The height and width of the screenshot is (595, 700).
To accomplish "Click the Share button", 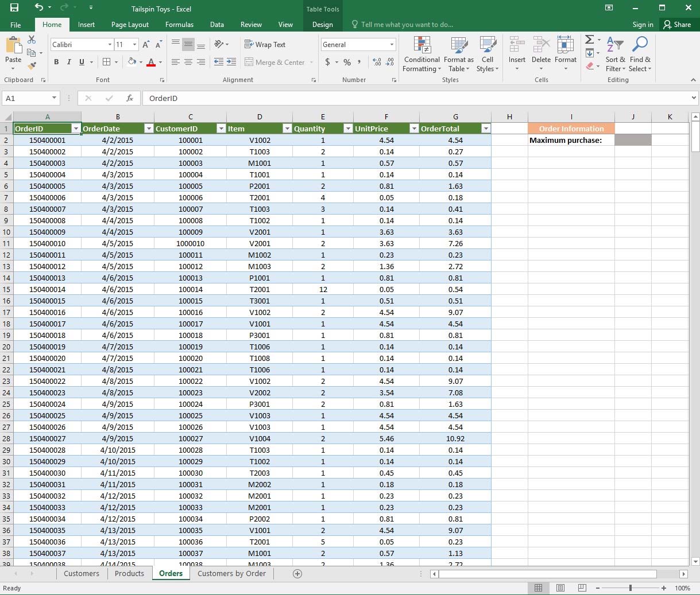I will pyautogui.click(x=677, y=25).
